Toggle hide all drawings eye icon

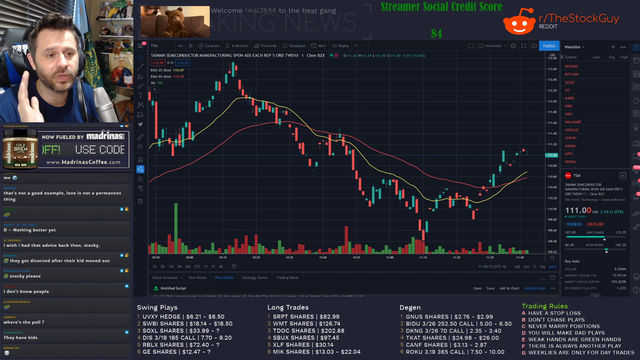[x=140, y=188]
